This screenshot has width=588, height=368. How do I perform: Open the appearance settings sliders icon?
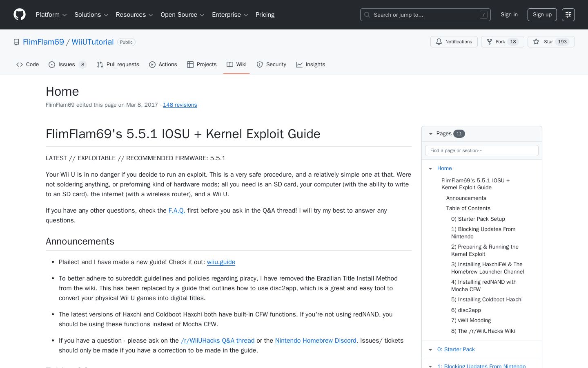point(568,15)
